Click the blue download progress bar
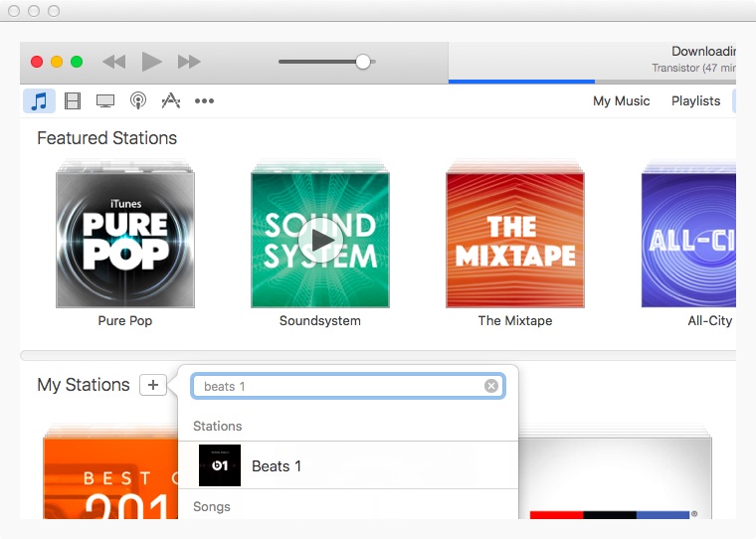Viewport: 756px width, 539px height. (x=521, y=82)
